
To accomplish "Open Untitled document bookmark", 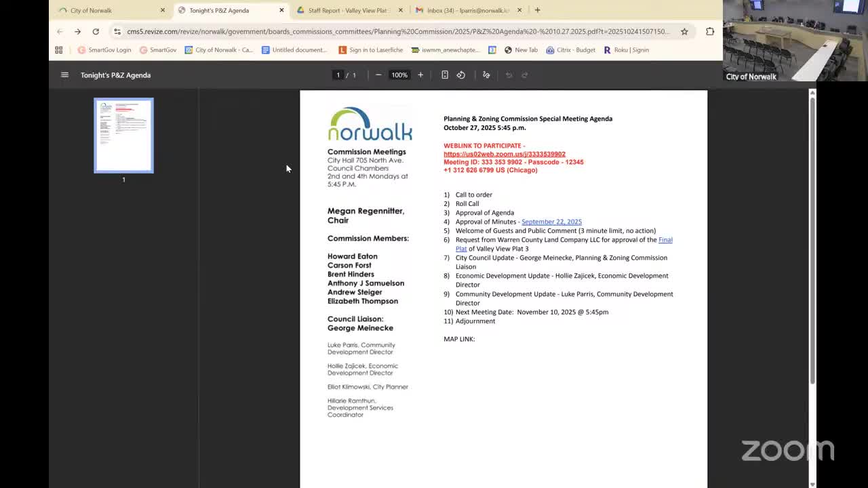I will (x=294, y=49).
